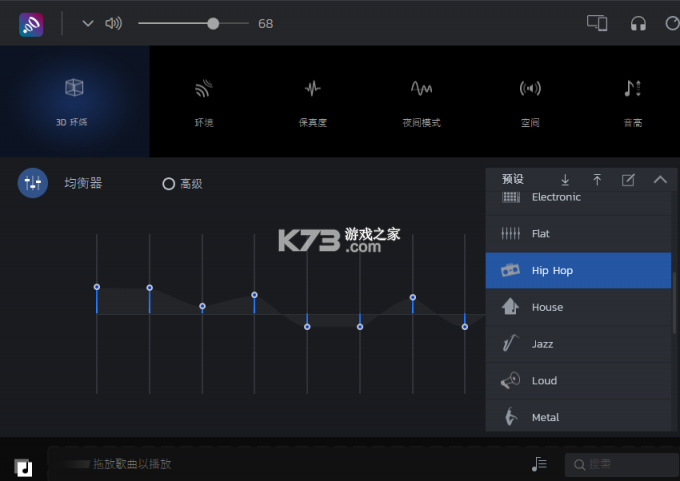Click the seventh equalizer band handle
This screenshot has width=680, height=481.
(413, 297)
